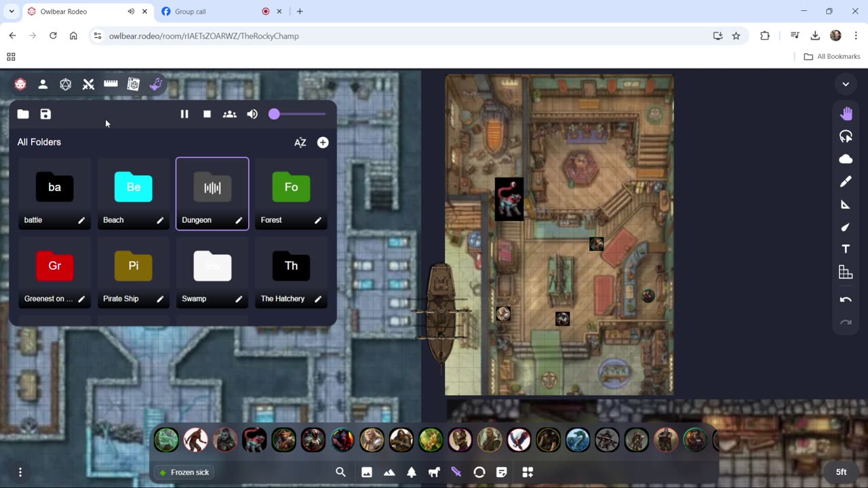868x488 pixels.
Task: Open the Forest folder
Action: pyautogui.click(x=291, y=194)
